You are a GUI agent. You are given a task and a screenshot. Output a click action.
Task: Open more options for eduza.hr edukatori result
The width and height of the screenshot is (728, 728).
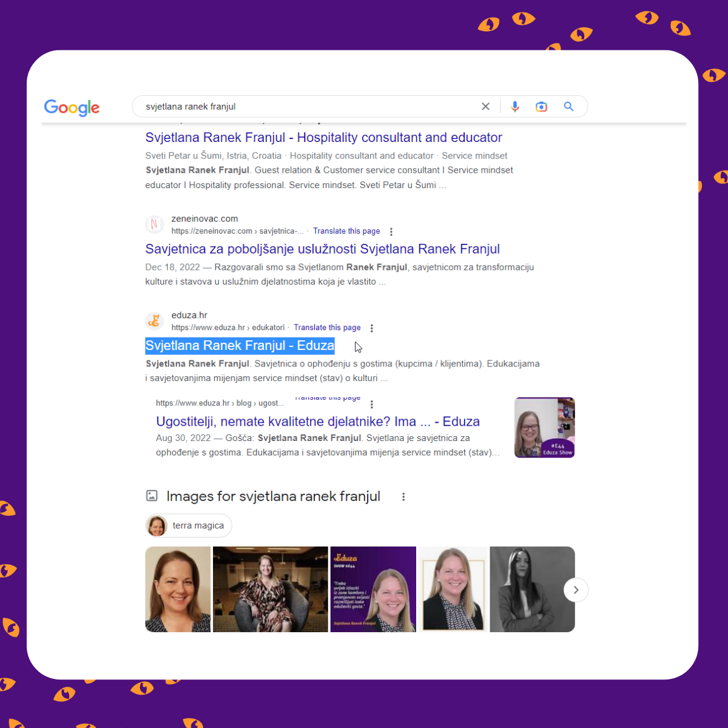tap(372, 328)
